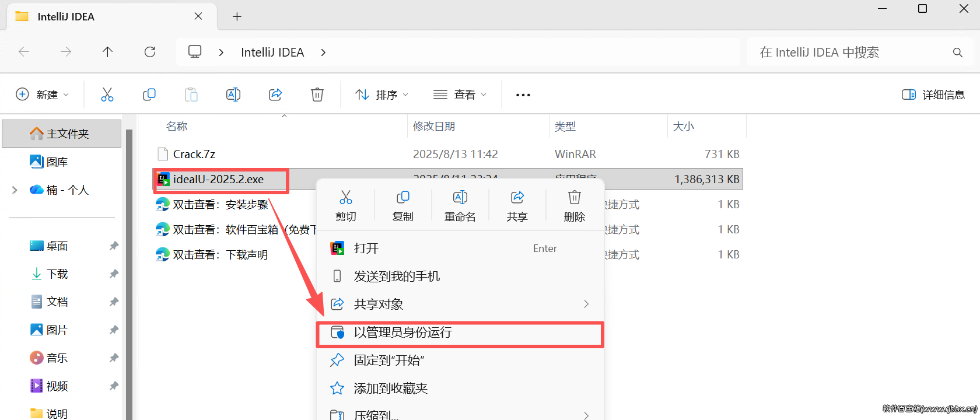Select the Crack.7z file name
Screen dimensions: 980x420
[194, 154]
